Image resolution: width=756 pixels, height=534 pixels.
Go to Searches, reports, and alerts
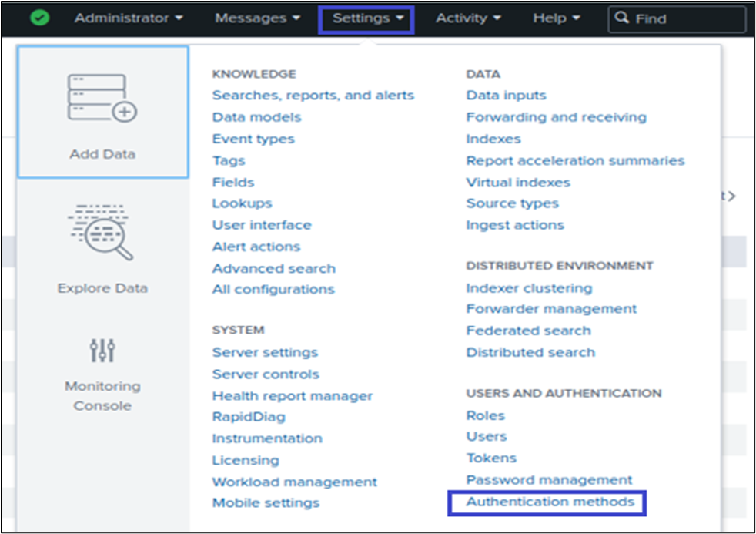[x=313, y=96]
